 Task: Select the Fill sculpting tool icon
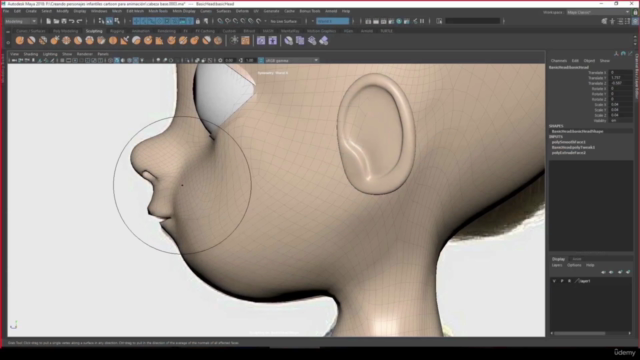pyautogui.click(x=160, y=40)
